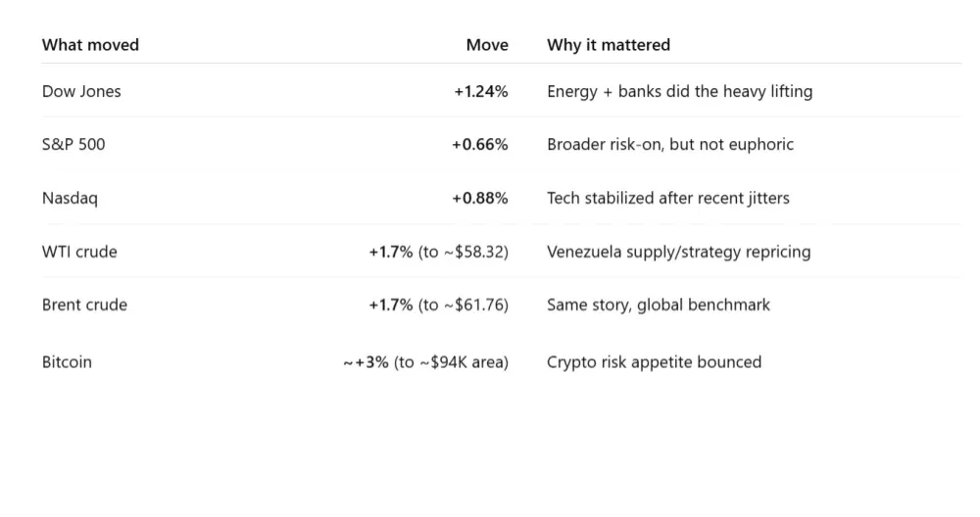Select "Energy + banks did the heavy lifting" text
980x517 pixels.
coord(679,92)
